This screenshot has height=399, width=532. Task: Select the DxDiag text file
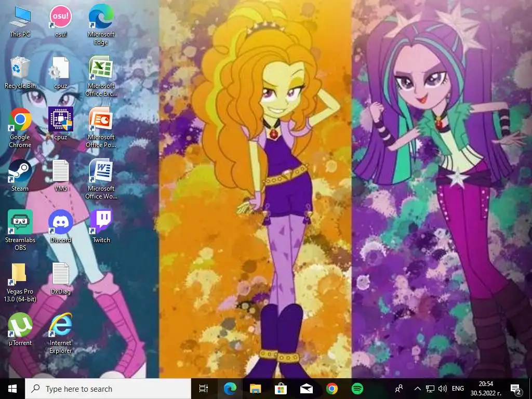[x=61, y=278]
